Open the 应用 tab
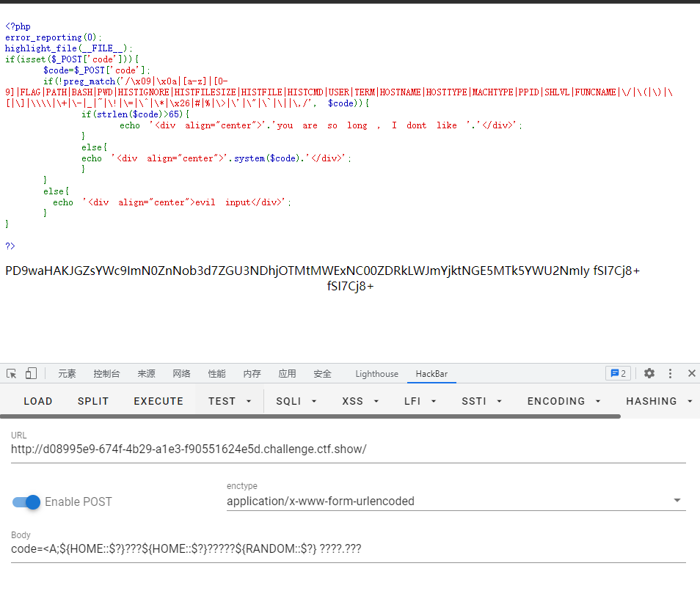 click(288, 374)
